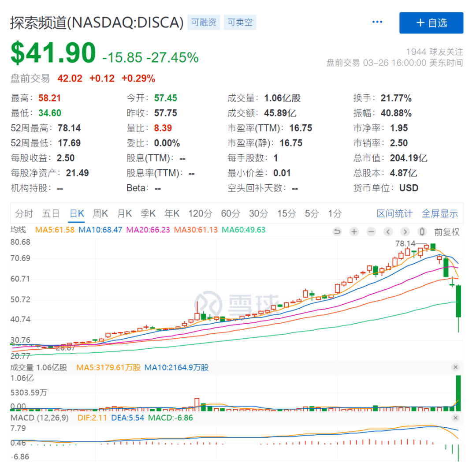Click the MA30:61.13 indicator label
476x463 pixels.
pyautogui.click(x=196, y=230)
